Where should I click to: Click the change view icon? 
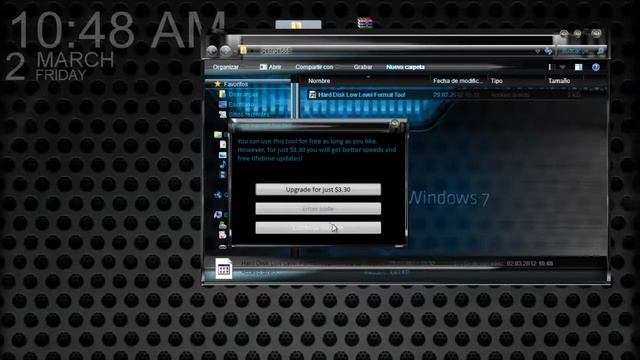[550, 67]
